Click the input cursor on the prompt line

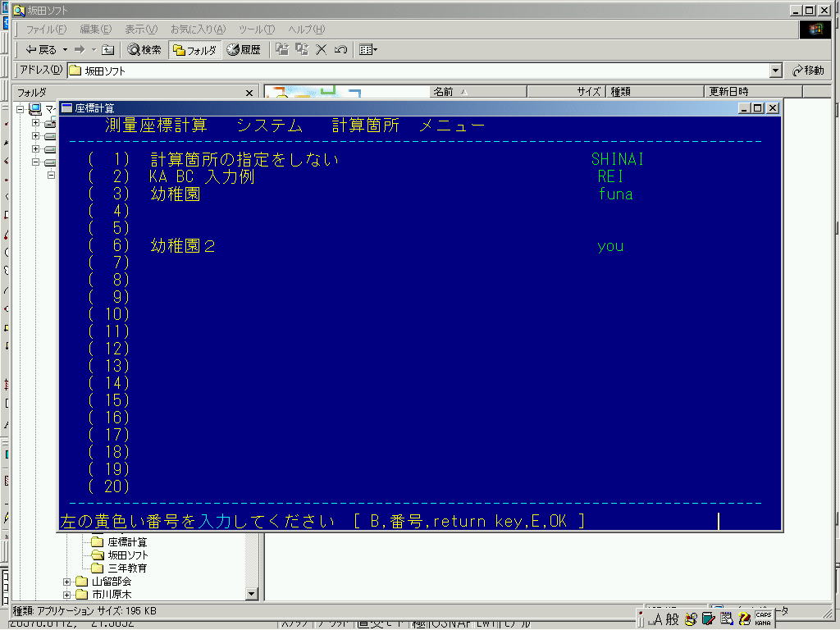[x=719, y=521]
